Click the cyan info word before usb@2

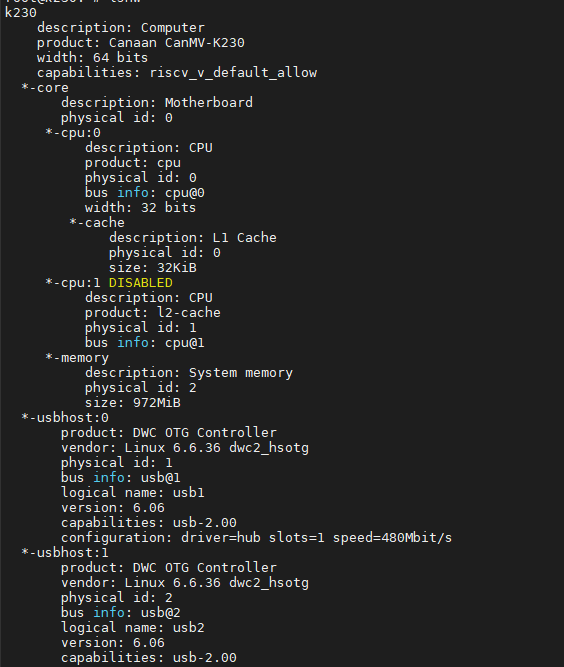click(x=109, y=613)
